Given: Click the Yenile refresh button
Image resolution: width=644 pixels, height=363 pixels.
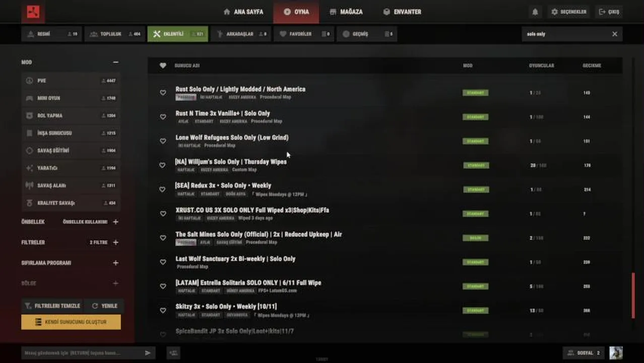Looking at the screenshot, I should 104,306.
